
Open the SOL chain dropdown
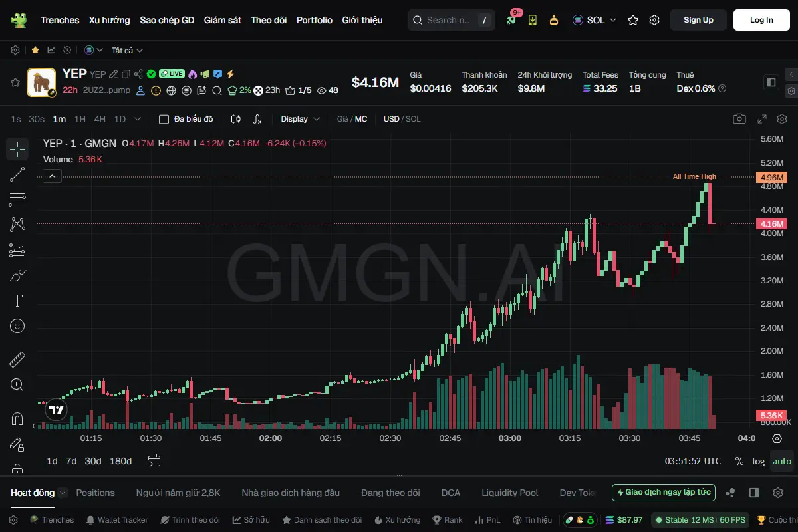coord(595,20)
